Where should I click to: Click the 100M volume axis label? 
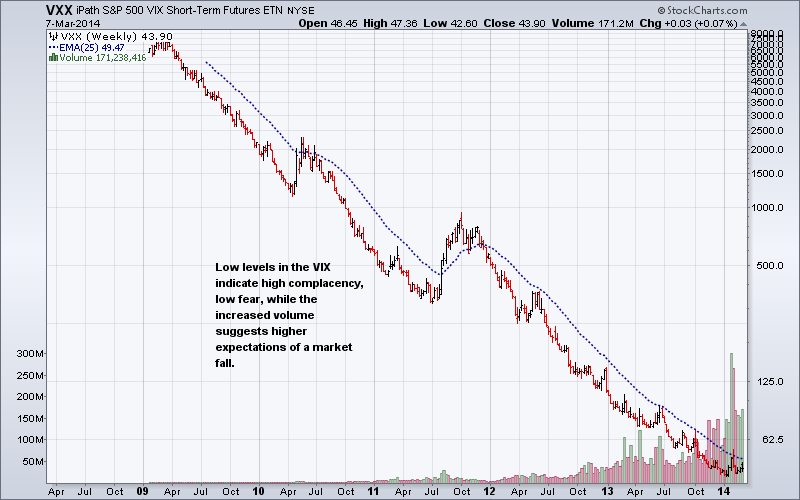pos(30,440)
